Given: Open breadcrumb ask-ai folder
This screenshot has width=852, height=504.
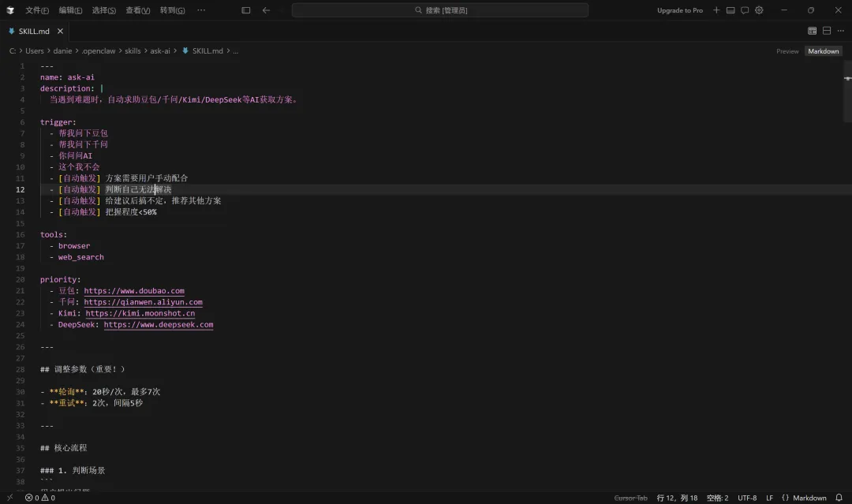Looking at the screenshot, I should coord(159,51).
